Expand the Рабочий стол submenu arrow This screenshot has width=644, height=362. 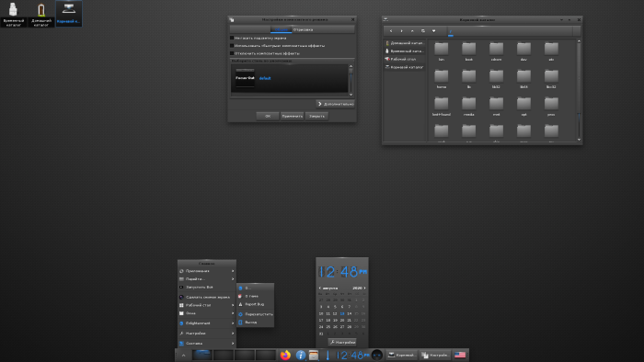pyautogui.click(x=233, y=305)
